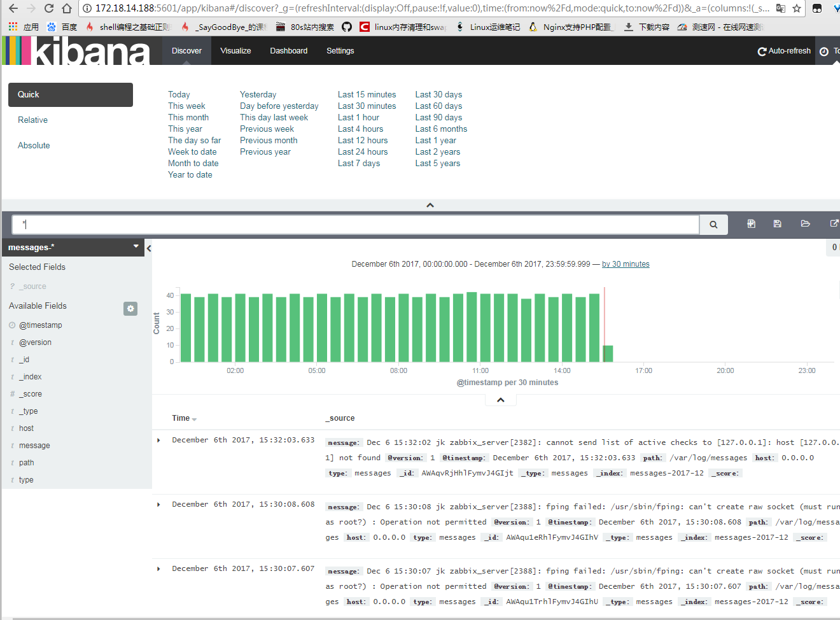Viewport: 840px width, 620px height.
Task: Open the Dashboard tab
Action: coord(289,51)
